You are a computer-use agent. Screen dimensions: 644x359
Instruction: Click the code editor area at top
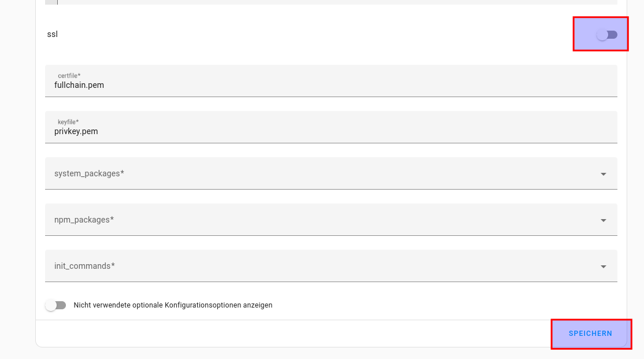click(335, 2)
